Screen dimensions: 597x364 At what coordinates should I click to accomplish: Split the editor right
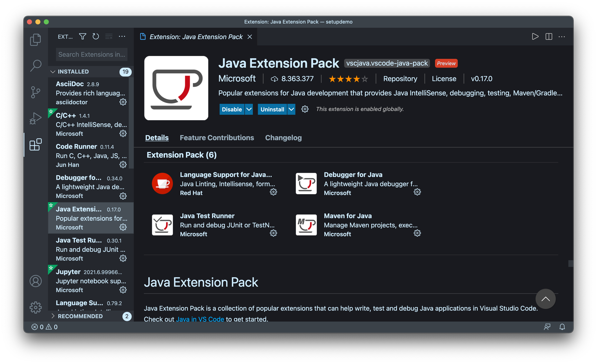tap(549, 37)
